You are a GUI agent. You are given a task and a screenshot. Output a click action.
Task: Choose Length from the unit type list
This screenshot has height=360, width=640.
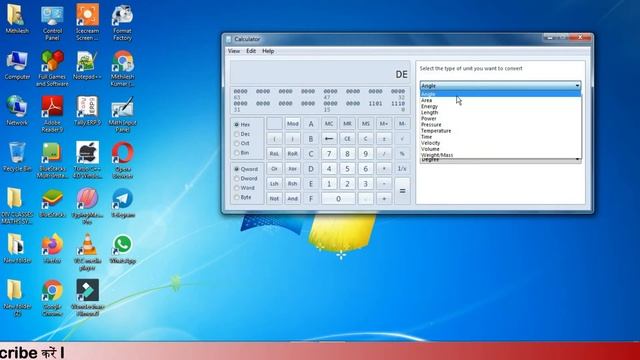click(500, 112)
